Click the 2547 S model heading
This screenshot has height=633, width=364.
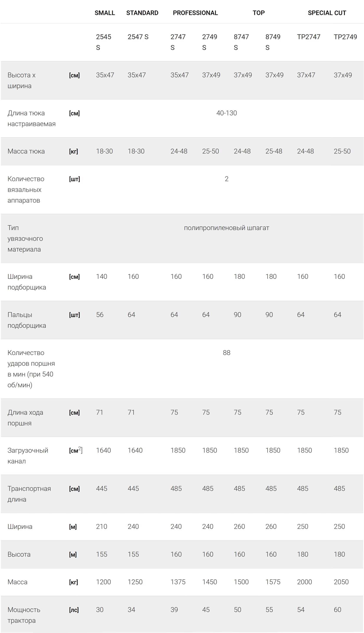pos(138,37)
